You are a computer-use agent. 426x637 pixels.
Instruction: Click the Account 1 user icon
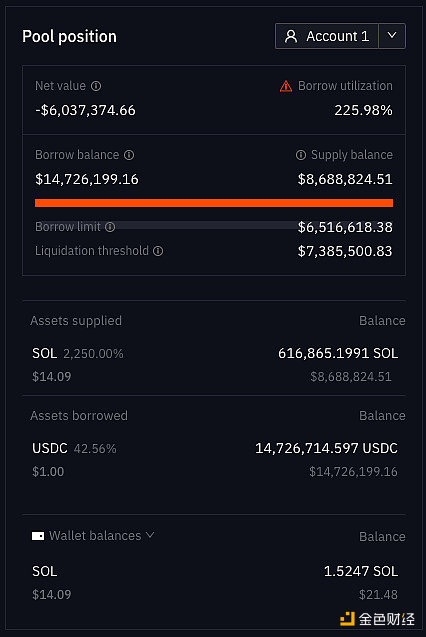(291, 36)
